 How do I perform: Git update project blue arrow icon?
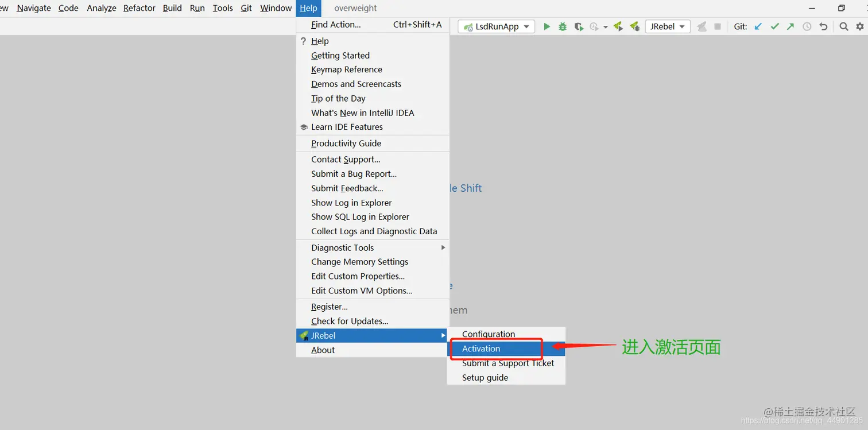pos(758,26)
